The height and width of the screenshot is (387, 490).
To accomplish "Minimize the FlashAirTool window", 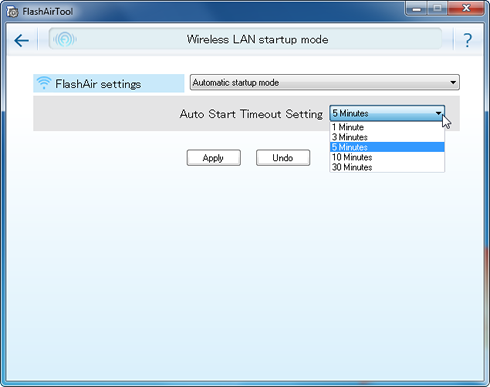I will (417, 8).
